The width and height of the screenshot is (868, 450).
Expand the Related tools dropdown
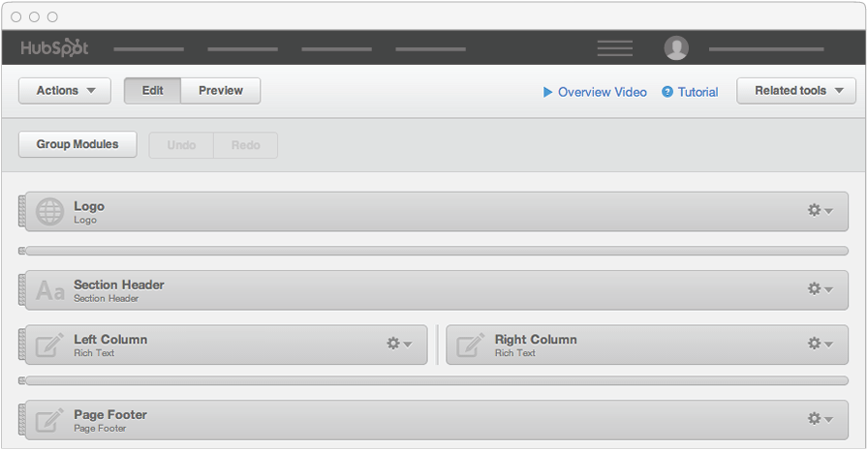[796, 91]
